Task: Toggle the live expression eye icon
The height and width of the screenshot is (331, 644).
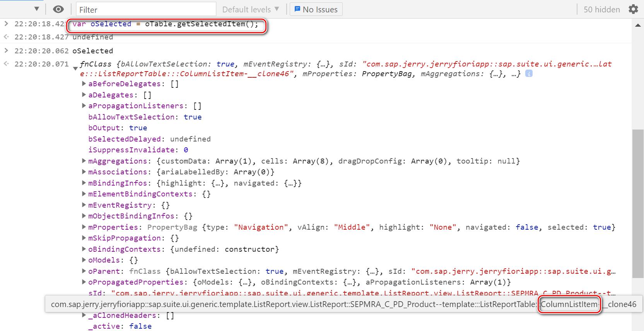Action: pyautogui.click(x=58, y=9)
